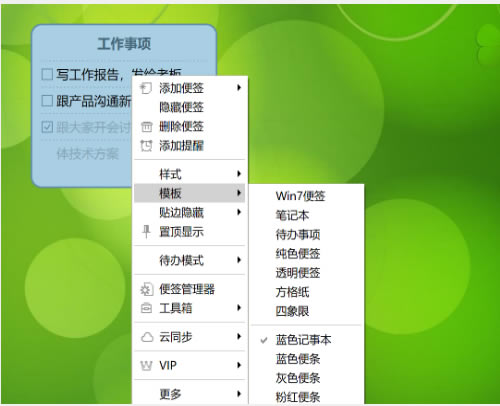The height and width of the screenshot is (406, 500).
Task: Expand the 云同步 submenu arrow
Action: pyautogui.click(x=239, y=336)
